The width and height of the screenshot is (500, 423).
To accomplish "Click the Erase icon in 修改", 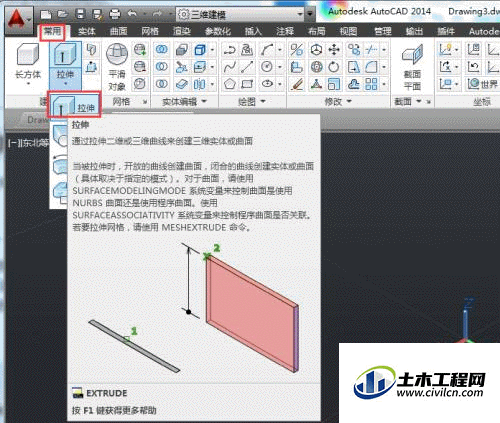I will (296, 84).
